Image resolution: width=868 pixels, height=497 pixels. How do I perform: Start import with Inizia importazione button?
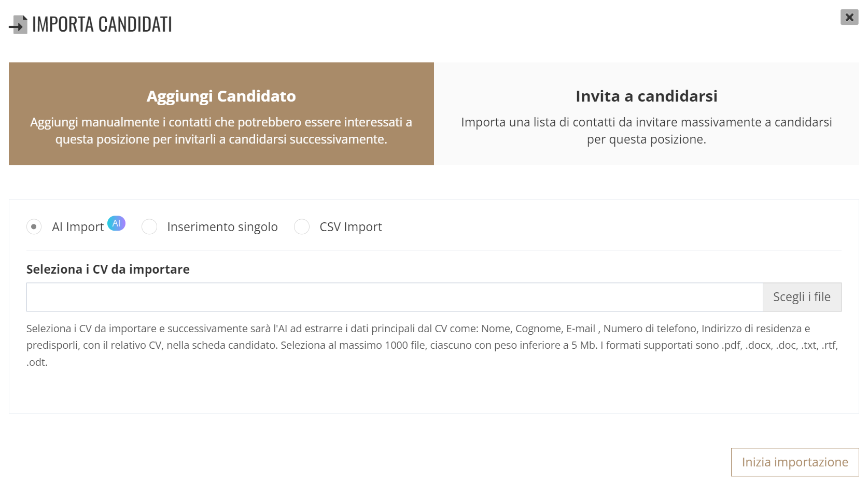pos(795,462)
